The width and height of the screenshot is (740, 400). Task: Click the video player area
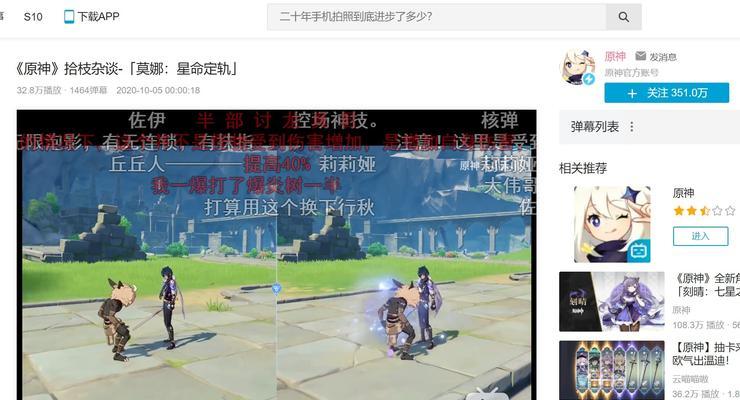277,255
